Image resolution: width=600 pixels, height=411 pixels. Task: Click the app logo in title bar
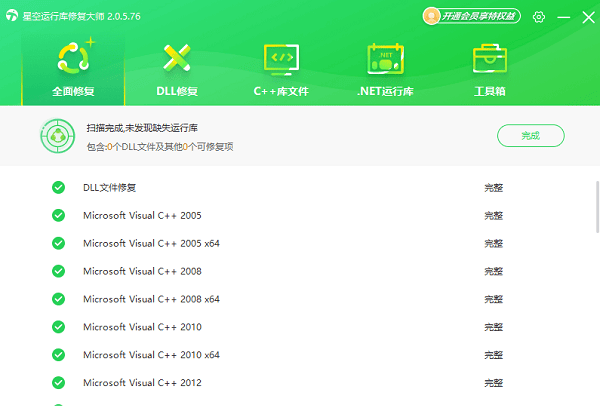13,17
